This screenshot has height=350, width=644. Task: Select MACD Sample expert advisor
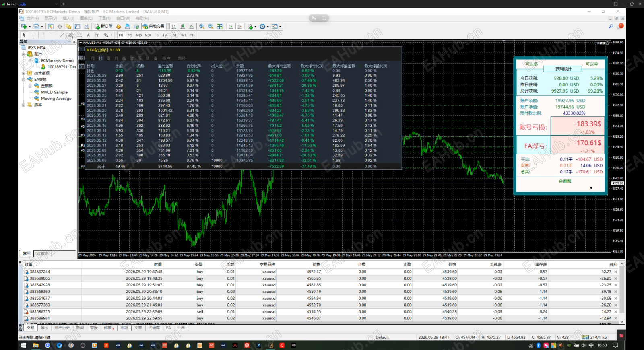pyautogui.click(x=54, y=92)
